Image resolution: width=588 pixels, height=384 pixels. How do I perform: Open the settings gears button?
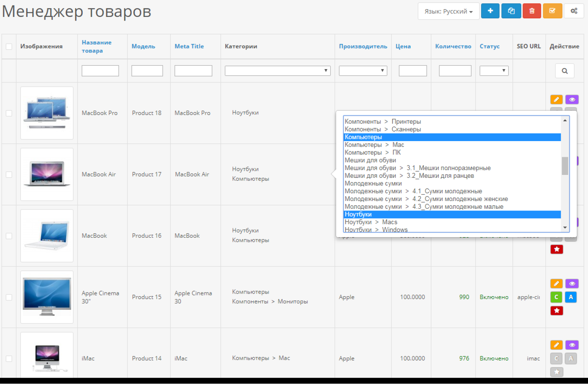click(574, 11)
